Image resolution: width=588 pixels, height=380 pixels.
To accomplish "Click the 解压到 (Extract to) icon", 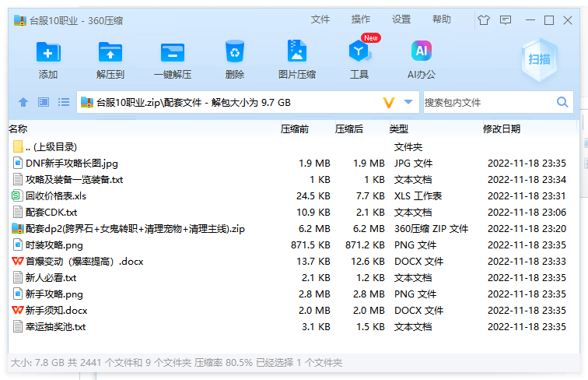I will (110, 52).
